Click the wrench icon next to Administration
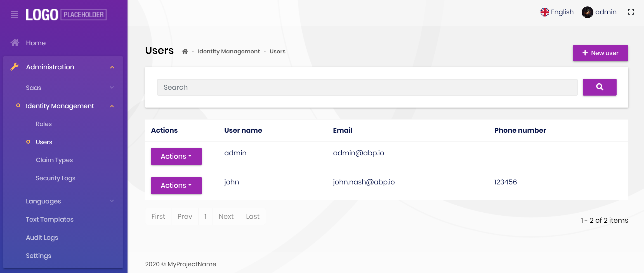This screenshot has width=644, height=273. pyautogui.click(x=15, y=67)
